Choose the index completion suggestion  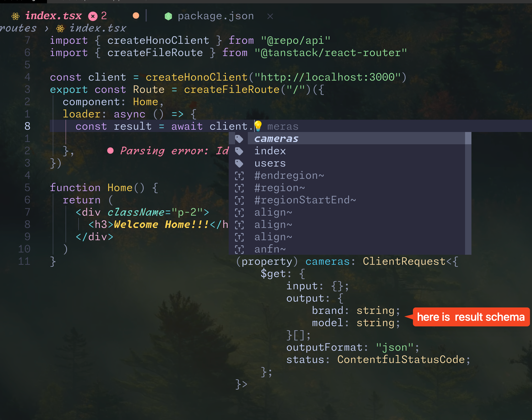point(270,151)
